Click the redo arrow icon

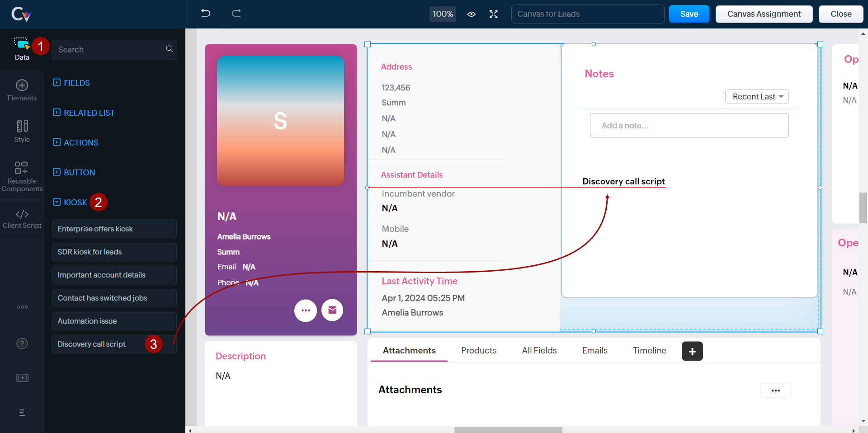tap(236, 13)
